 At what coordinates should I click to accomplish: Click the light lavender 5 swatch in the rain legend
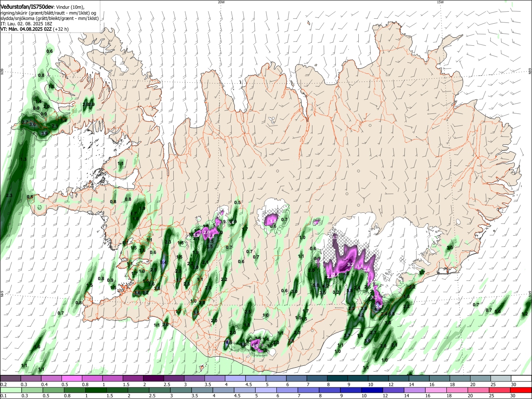coord(266,390)
